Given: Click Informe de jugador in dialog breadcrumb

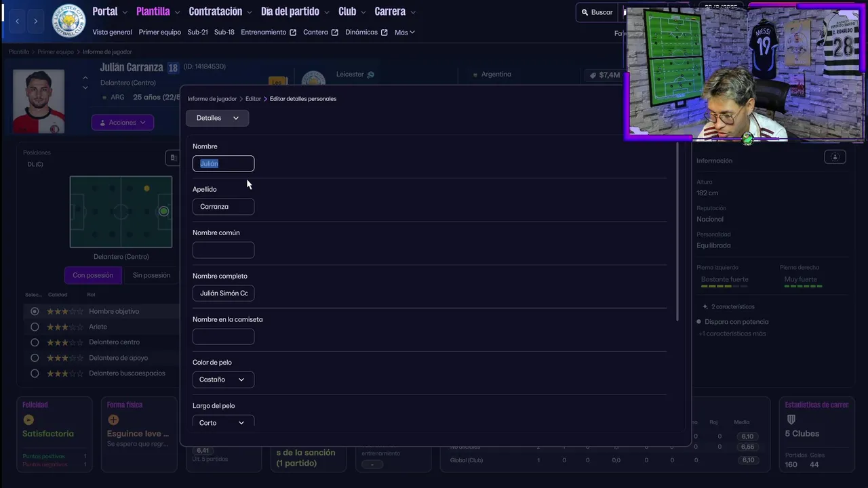Looking at the screenshot, I should point(212,99).
